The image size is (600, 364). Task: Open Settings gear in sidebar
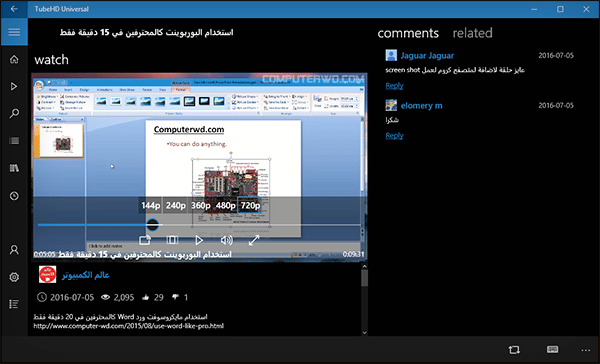click(x=14, y=277)
